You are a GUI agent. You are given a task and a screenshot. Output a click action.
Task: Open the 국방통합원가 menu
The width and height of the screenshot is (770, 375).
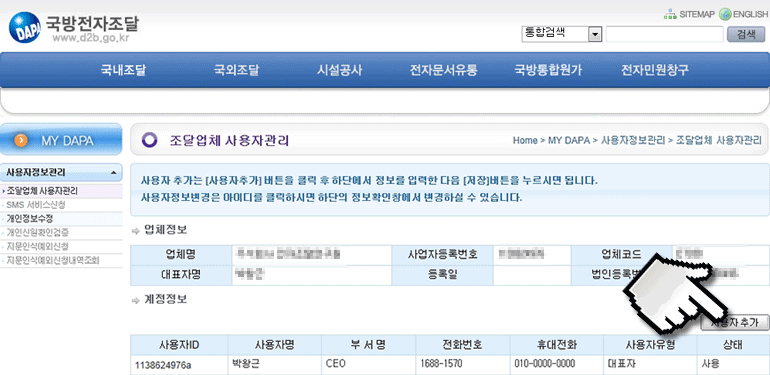[548, 70]
